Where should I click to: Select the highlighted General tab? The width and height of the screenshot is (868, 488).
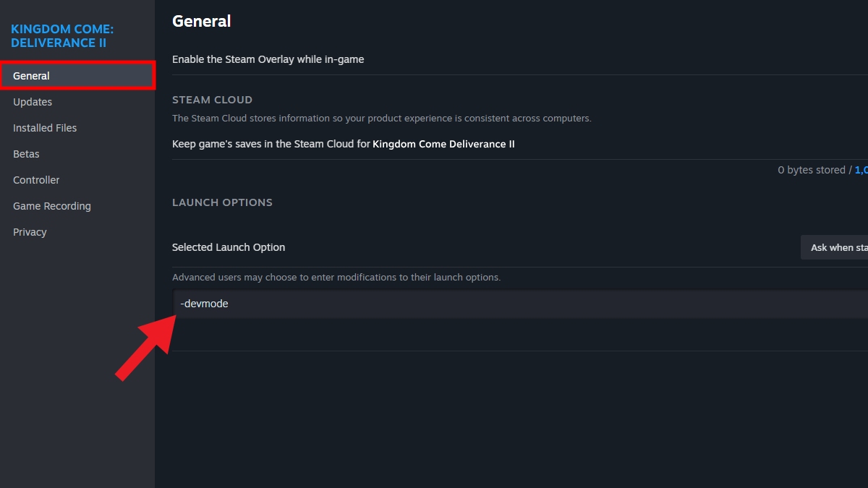click(x=31, y=75)
